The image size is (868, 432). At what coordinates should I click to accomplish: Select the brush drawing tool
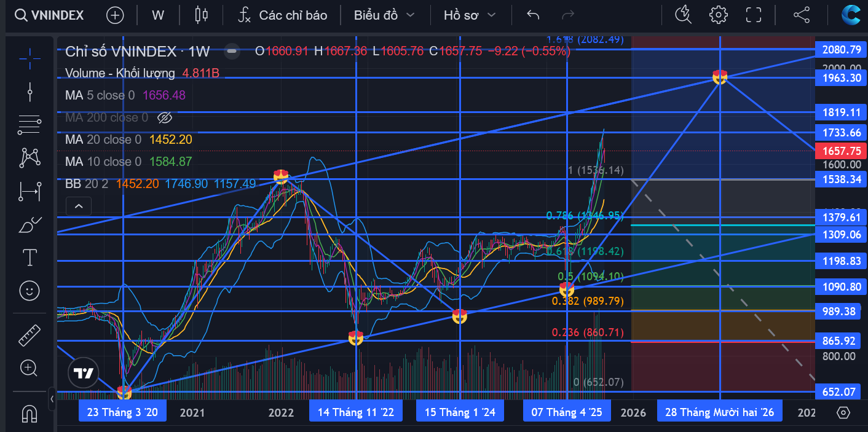point(29,224)
